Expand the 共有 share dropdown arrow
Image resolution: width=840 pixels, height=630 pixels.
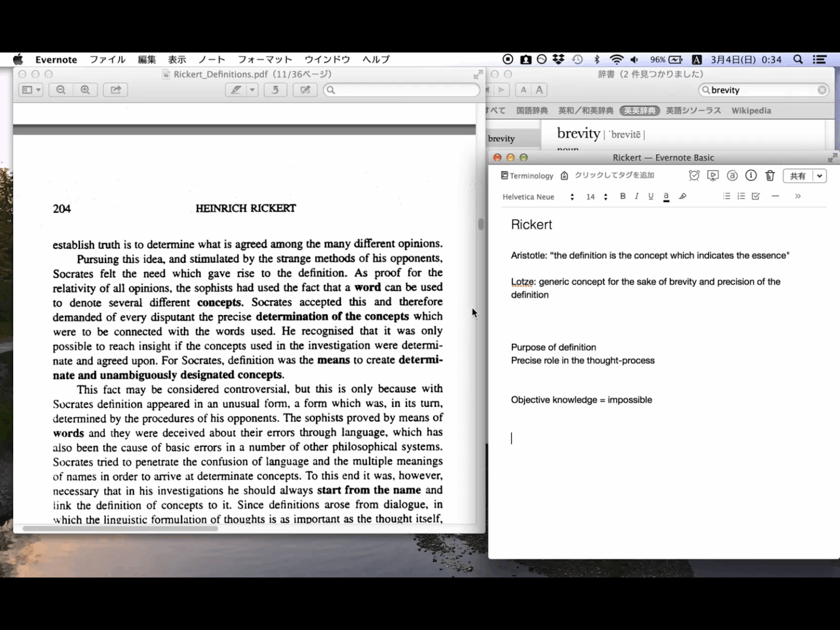819,176
